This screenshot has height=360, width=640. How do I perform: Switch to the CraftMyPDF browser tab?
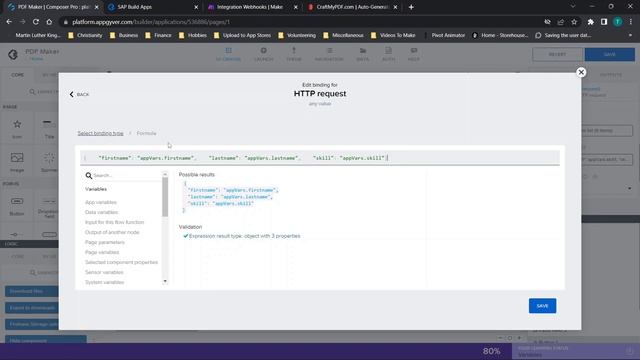pos(352,7)
